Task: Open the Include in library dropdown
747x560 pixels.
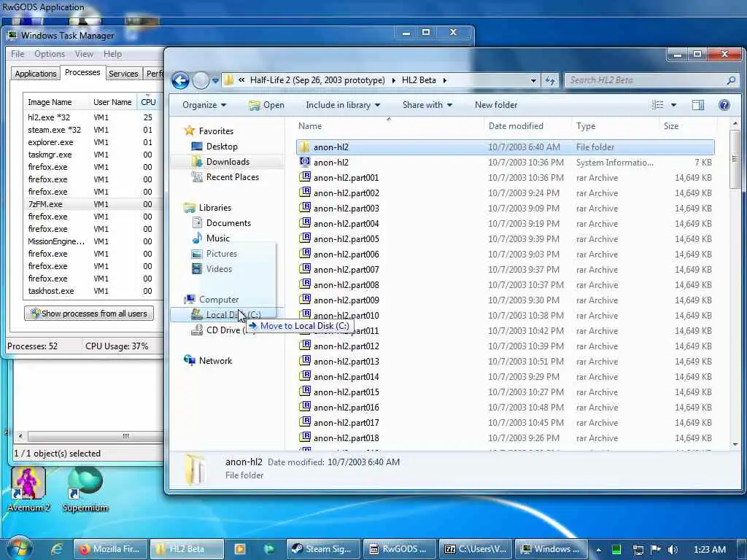Action: coord(343,105)
